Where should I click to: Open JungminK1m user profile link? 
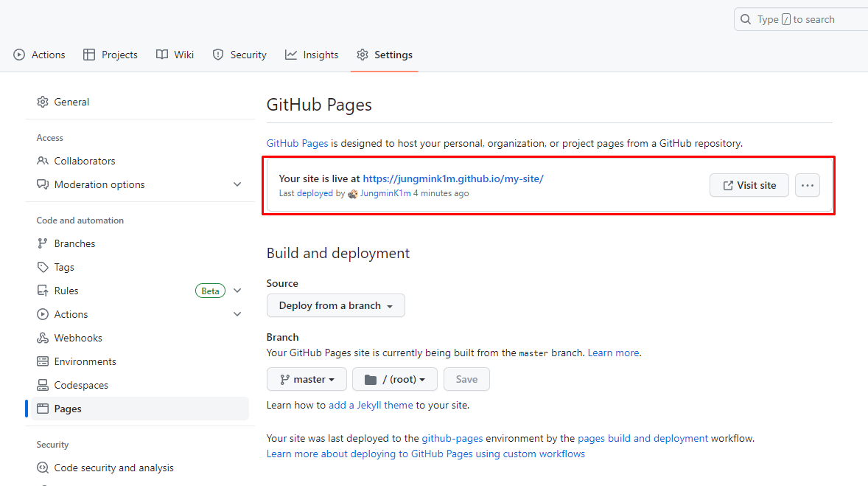385,193
